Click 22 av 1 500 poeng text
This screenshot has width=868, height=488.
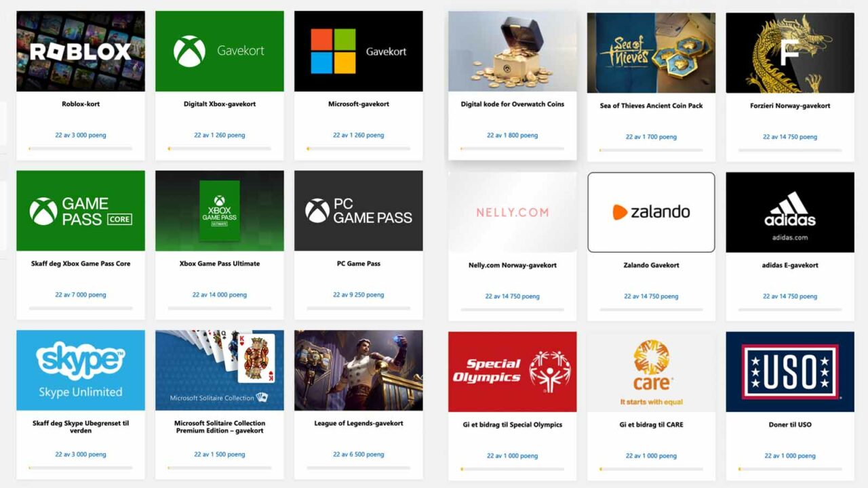pos(220,454)
